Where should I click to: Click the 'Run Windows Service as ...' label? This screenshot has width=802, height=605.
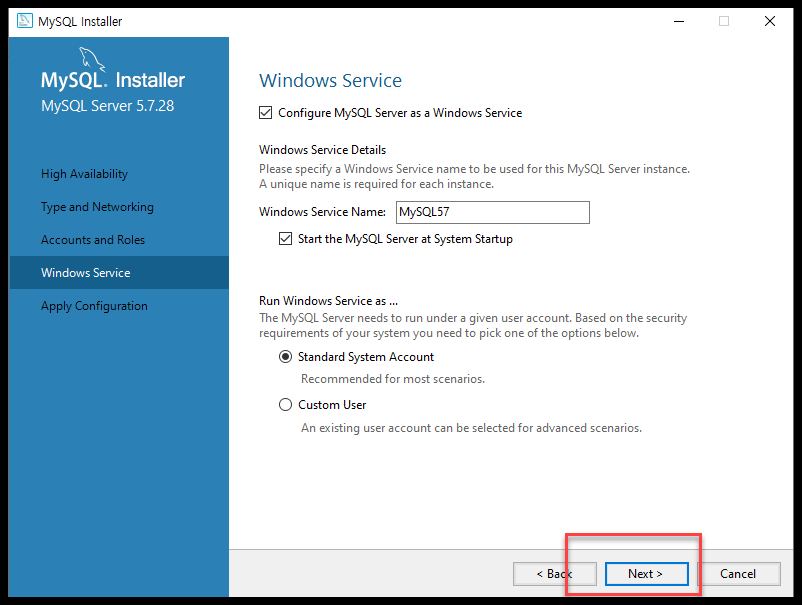click(328, 301)
